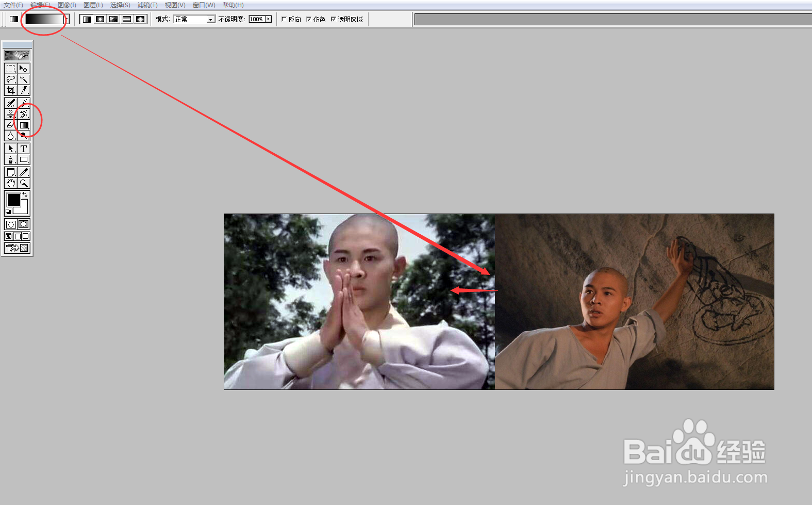The width and height of the screenshot is (812, 505).
Task: Choose Linear Gradient style
Action: 87,19
